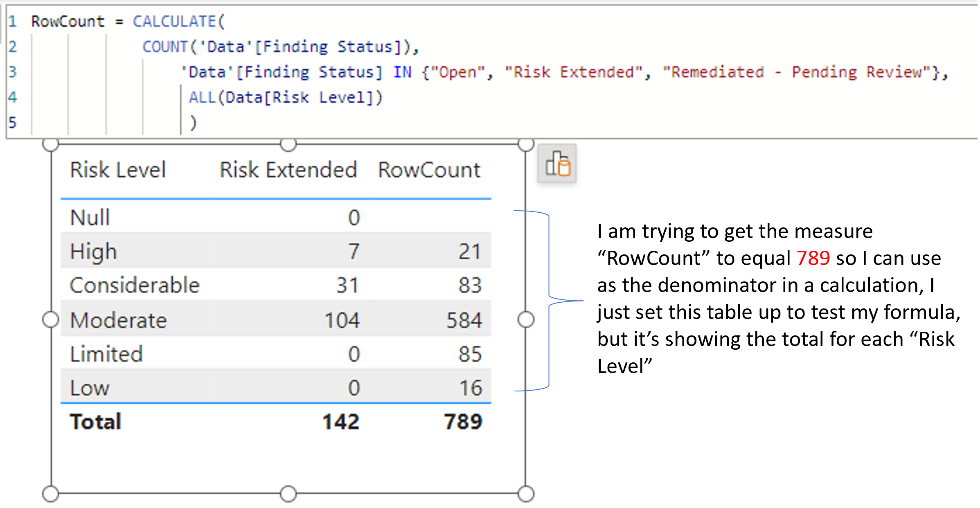Screen dimensions: 980x508
Task: Click the top-center handle of the table visual
Action: click(x=288, y=144)
